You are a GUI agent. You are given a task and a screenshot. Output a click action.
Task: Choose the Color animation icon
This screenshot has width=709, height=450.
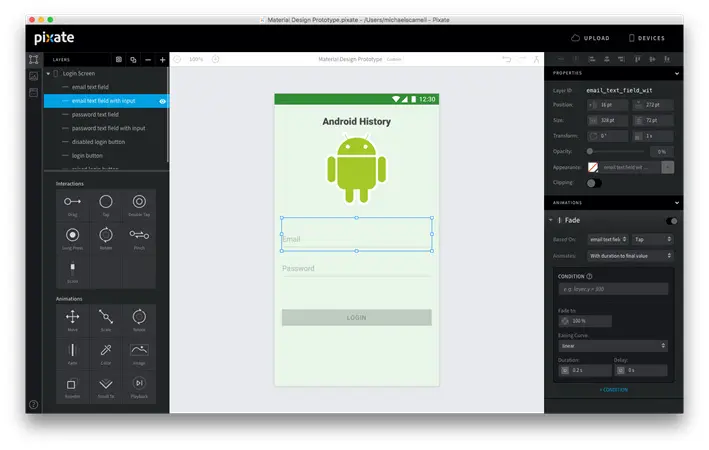[106, 350]
